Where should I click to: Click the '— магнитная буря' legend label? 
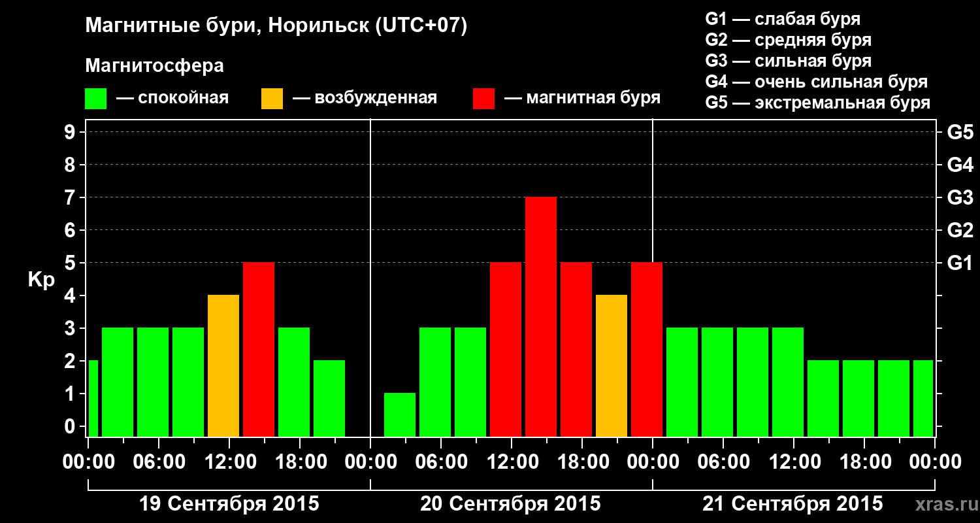pos(583,98)
